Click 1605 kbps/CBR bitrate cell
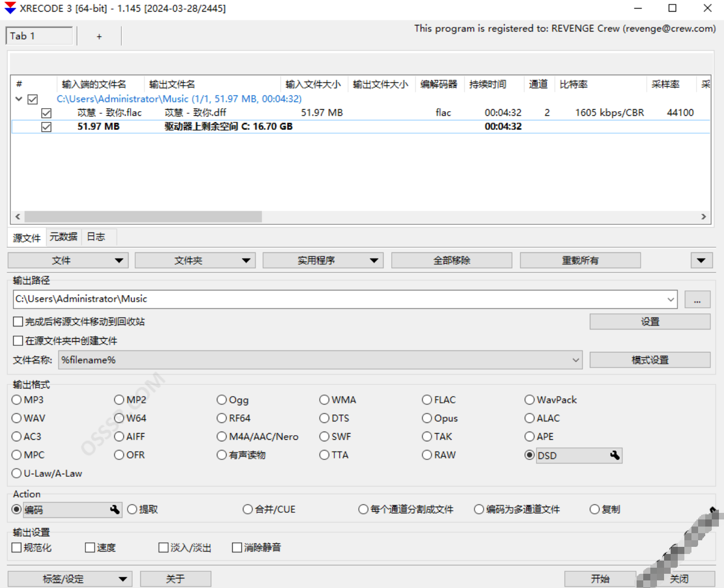This screenshot has height=588, width=724. [610, 113]
